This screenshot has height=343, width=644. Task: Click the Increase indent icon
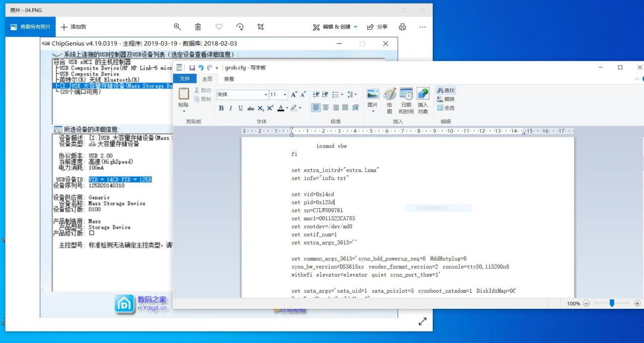pyautogui.click(x=326, y=95)
